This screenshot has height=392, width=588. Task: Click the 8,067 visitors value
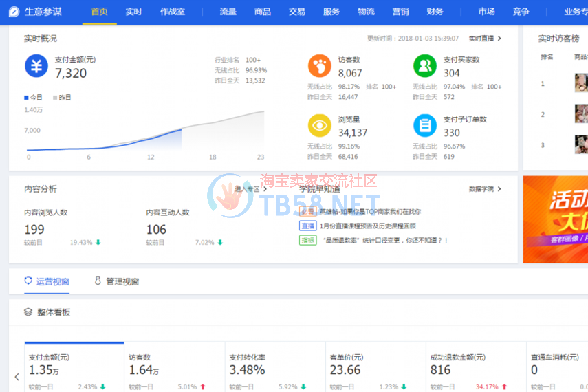350,73
